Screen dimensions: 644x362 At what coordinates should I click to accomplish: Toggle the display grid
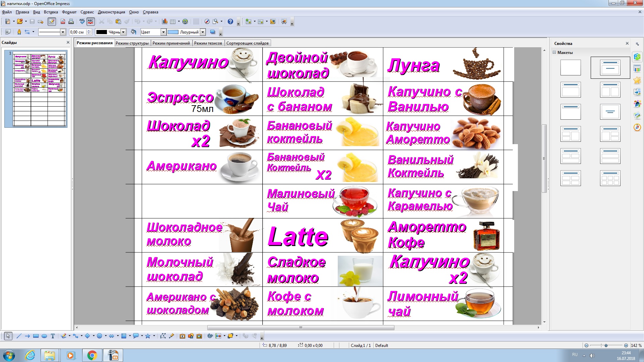[x=196, y=21]
